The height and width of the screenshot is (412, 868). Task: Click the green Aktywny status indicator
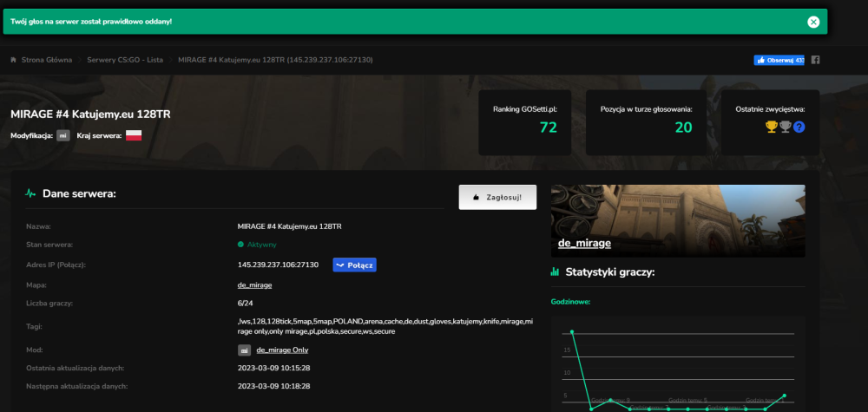click(x=257, y=245)
